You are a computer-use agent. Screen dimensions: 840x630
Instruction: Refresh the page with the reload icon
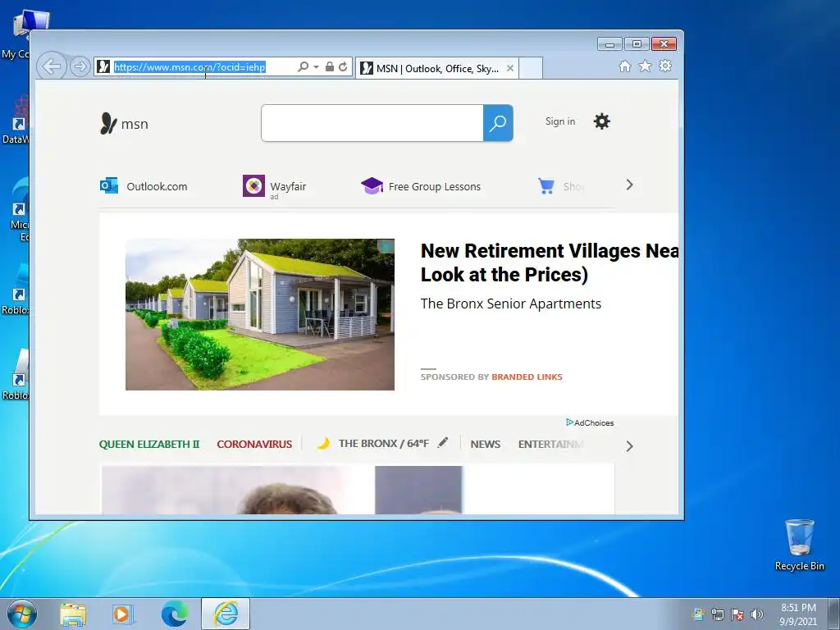tap(343, 66)
